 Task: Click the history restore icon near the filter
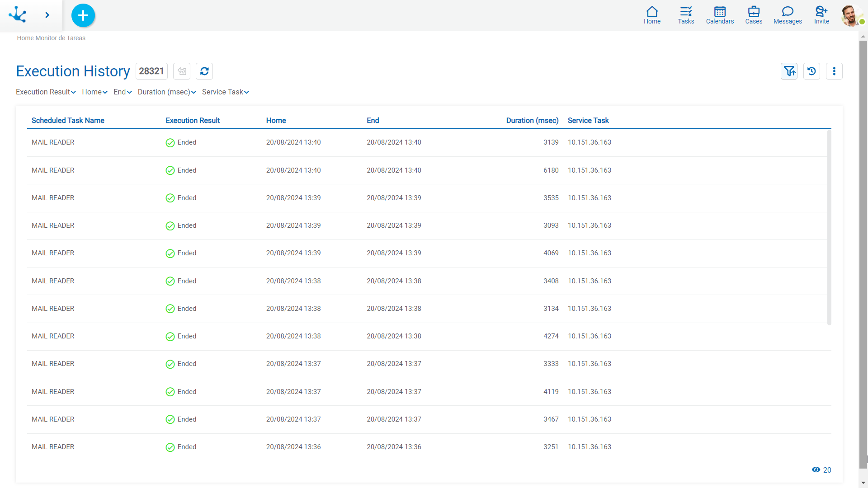[811, 71]
